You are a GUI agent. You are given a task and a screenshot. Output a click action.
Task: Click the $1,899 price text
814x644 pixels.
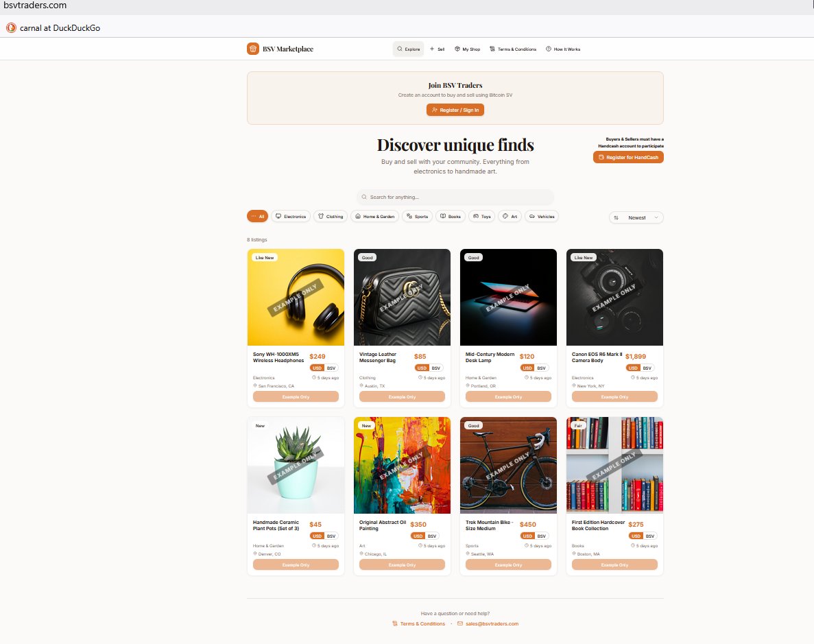pos(636,356)
